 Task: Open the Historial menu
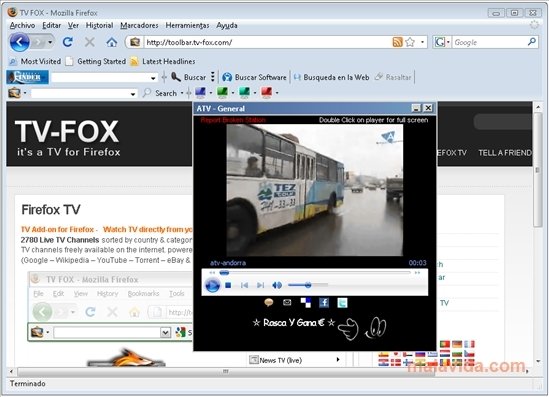point(99,26)
